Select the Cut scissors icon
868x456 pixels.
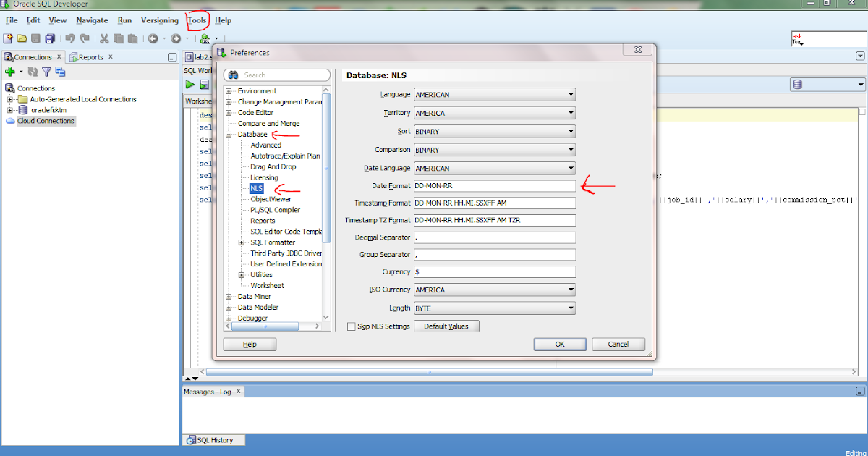tap(103, 38)
